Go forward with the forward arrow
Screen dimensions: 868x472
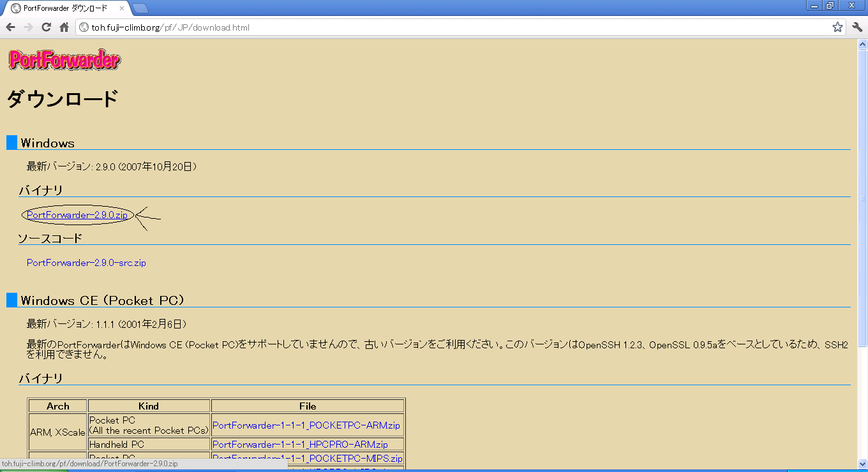coord(28,27)
